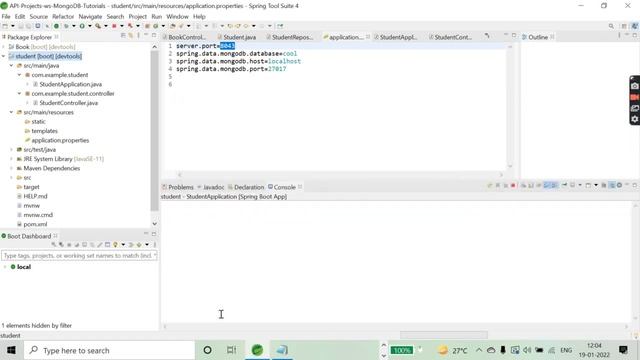This screenshot has width=640, height=360.
Task: Select HELP.md in Package Explorer
Action: pyautogui.click(x=35, y=196)
